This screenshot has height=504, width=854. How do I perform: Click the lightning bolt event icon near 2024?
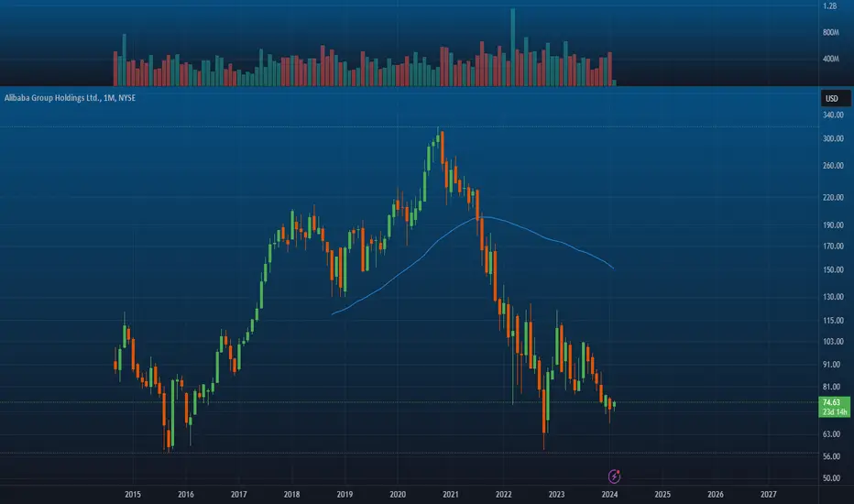click(x=614, y=477)
